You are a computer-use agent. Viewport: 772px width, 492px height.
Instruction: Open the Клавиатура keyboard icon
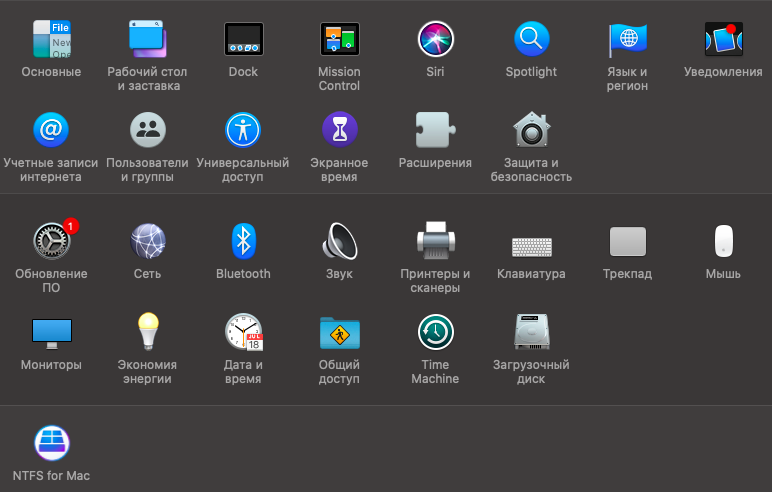pyautogui.click(x=532, y=247)
